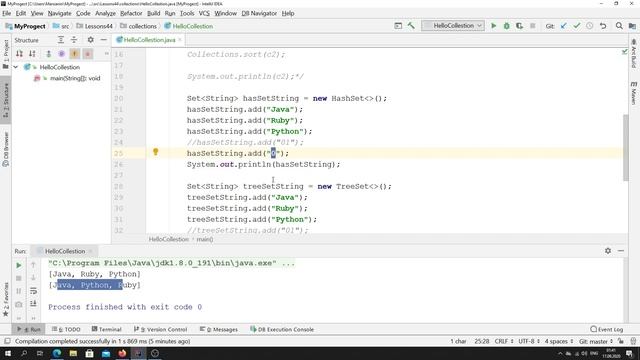The height and width of the screenshot is (360, 640).
Task: Toggle show fields in Structure
Action: click(x=74, y=53)
